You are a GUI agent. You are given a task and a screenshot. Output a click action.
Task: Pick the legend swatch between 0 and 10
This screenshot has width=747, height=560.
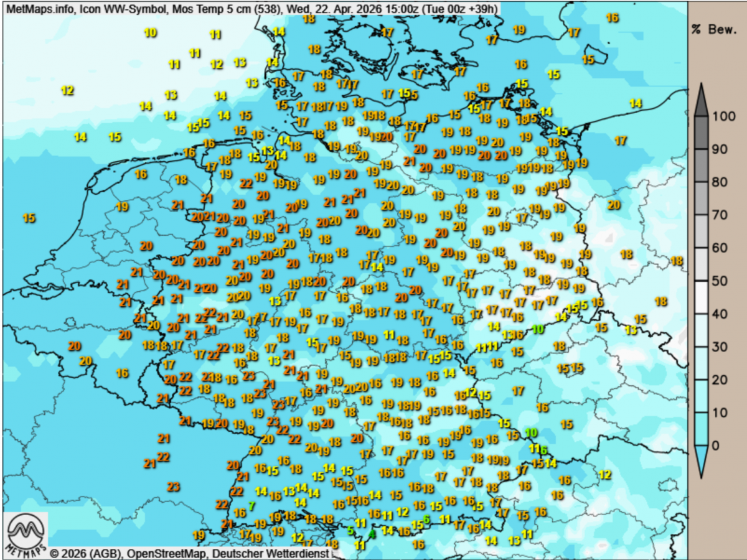[x=701, y=429]
